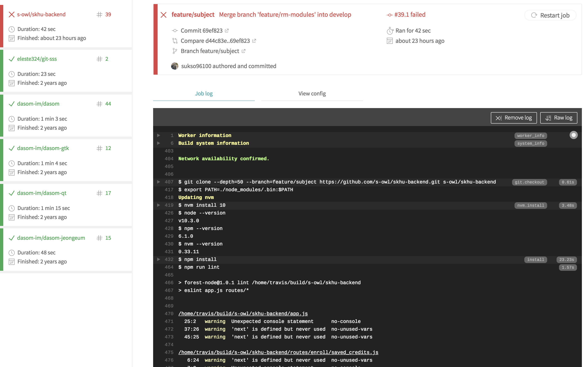The width and height of the screenshot is (588, 367).
Task: Switch to the View config tab
Action: (x=312, y=94)
